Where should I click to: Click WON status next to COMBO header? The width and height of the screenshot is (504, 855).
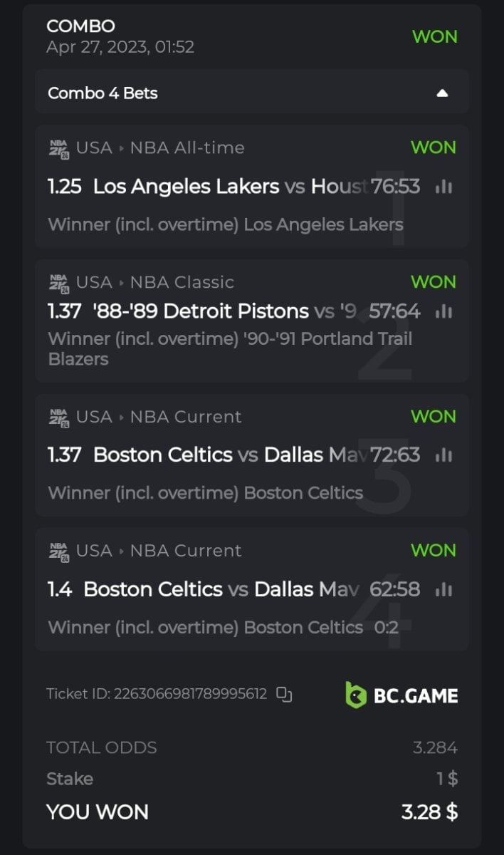pos(434,37)
